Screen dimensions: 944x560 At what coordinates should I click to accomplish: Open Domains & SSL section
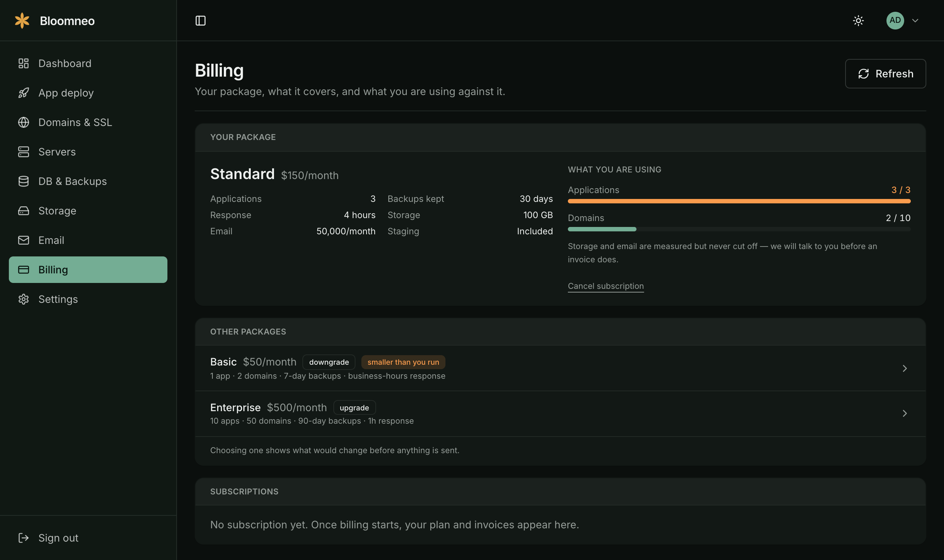(x=88, y=122)
